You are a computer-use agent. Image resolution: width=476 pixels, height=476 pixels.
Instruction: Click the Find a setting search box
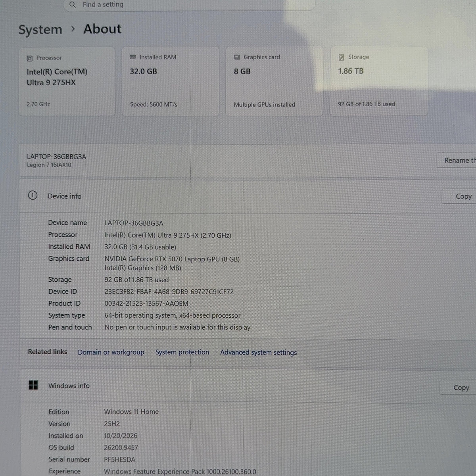click(190, 5)
